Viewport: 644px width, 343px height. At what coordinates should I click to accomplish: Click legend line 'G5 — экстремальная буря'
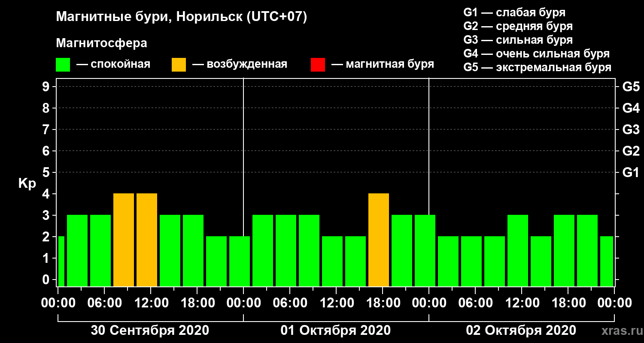coord(537,67)
